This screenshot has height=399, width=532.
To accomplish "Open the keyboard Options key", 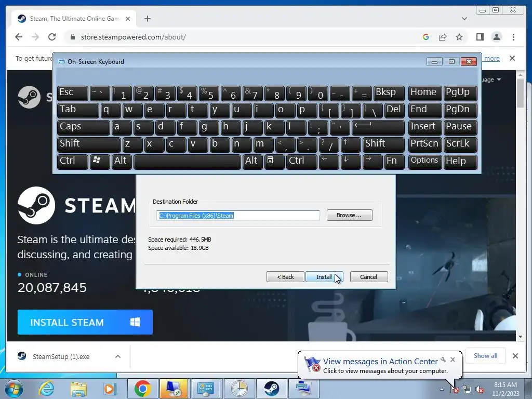I will tap(425, 162).
